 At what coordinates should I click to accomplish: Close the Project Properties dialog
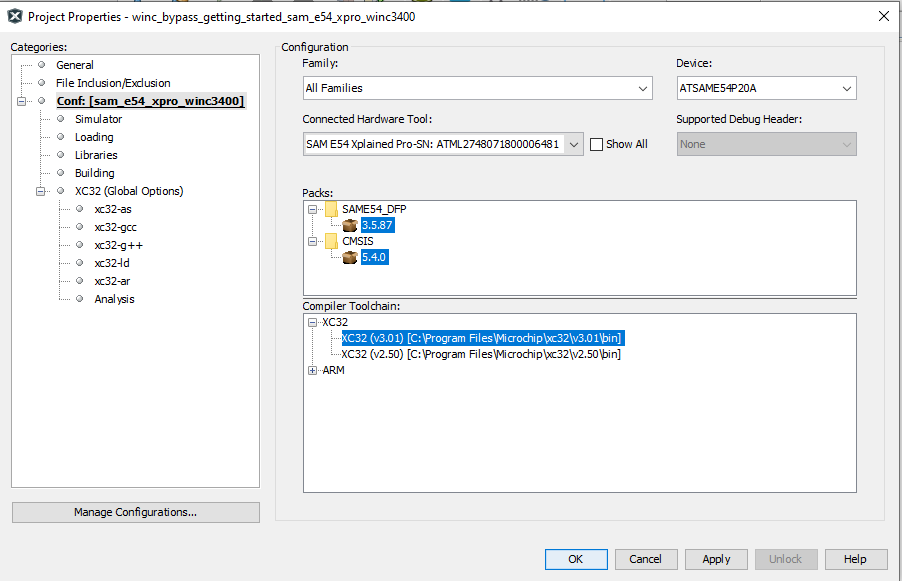click(884, 16)
